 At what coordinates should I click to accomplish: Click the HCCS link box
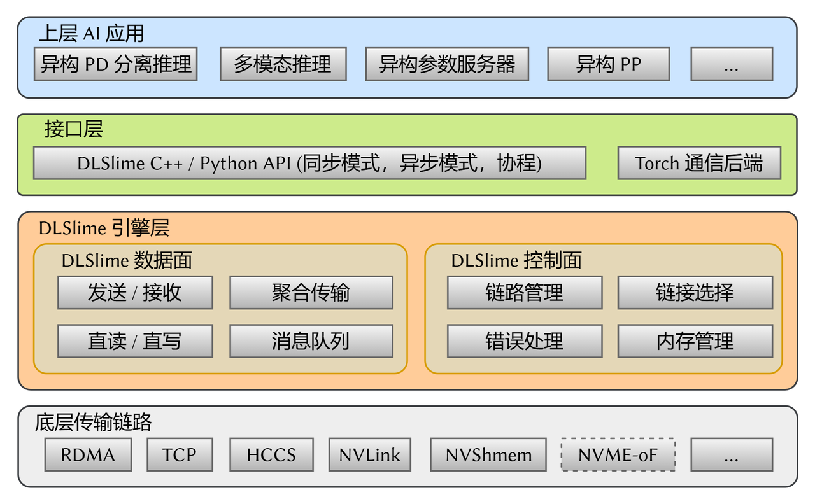point(271,455)
